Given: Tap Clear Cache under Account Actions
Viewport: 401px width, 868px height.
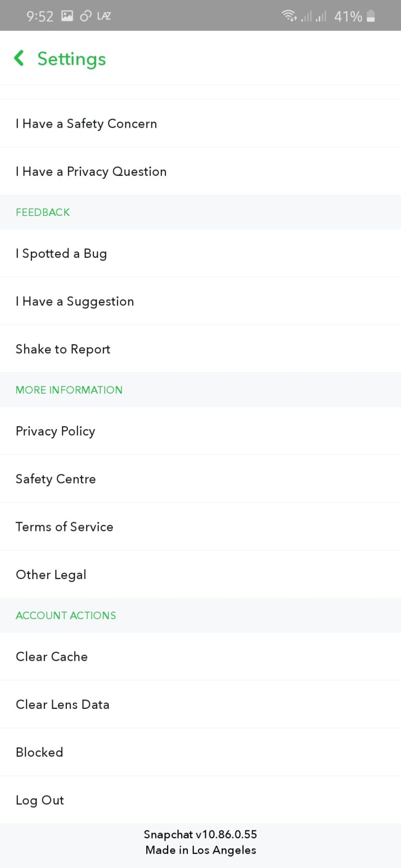Looking at the screenshot, I should pyautogui.click(x=52, y=656).
